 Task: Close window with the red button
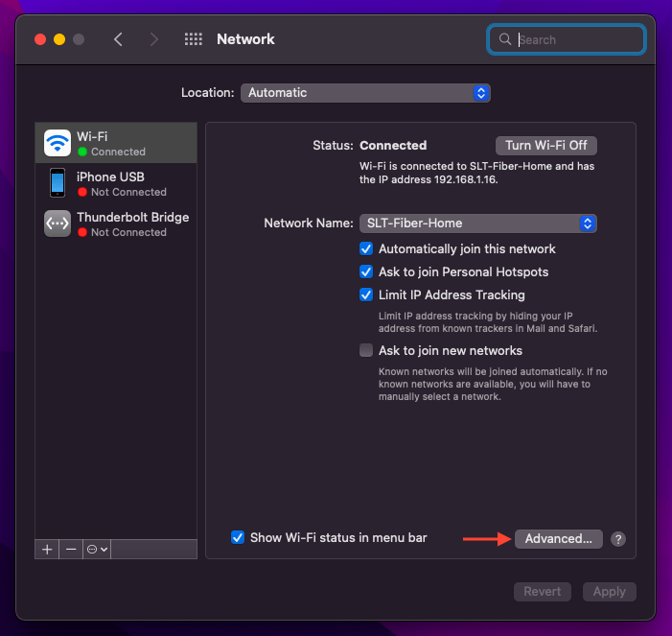coord(40,39)
